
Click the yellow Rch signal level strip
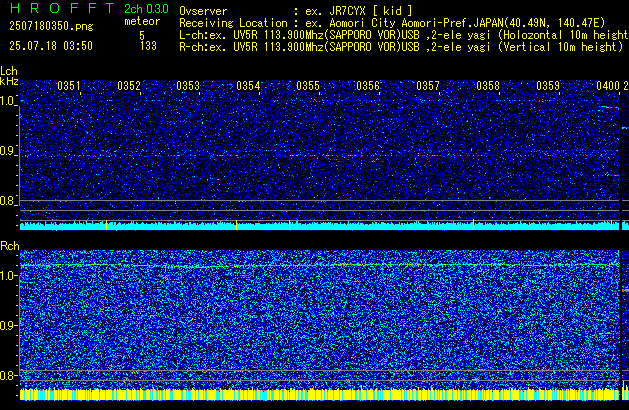pyautogui.click(x=320, y=394)
